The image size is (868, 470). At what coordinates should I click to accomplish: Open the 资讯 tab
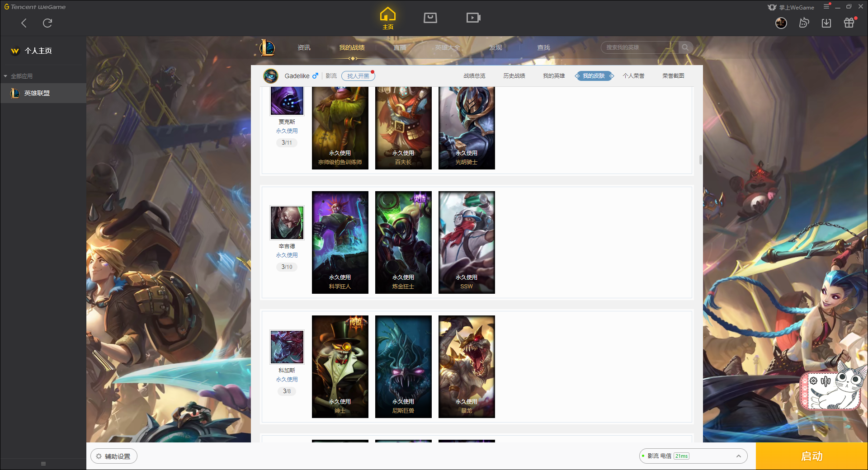304,47
